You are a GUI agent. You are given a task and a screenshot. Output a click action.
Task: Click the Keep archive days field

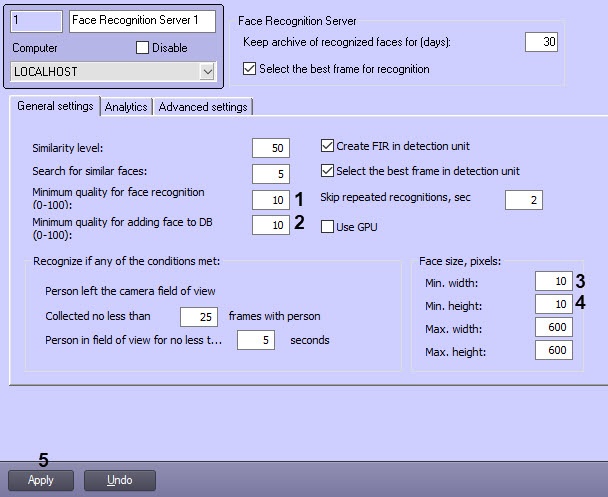[541, 42]
